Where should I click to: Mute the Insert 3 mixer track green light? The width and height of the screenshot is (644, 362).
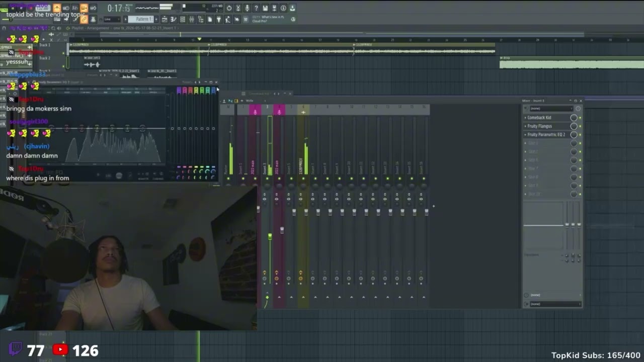(x=267, y=178)
